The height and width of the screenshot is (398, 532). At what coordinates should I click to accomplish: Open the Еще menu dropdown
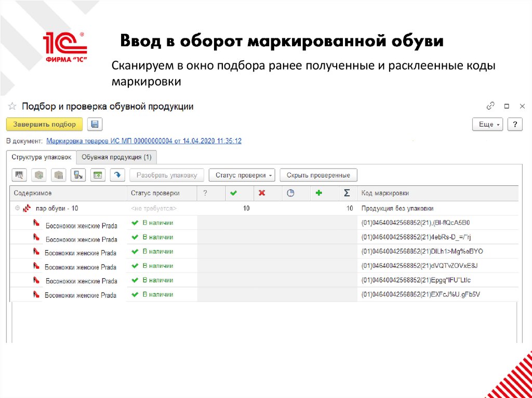pos(487,125)
